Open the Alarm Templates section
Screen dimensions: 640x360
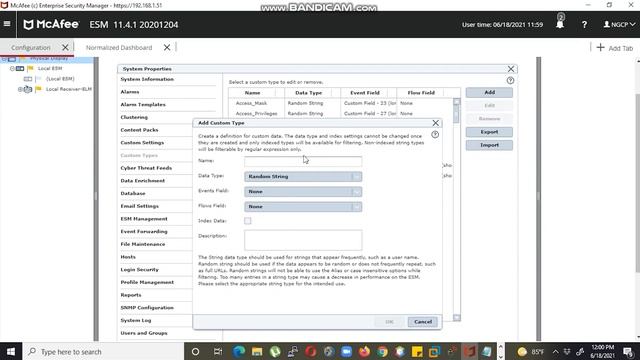[x=143, y=104]
